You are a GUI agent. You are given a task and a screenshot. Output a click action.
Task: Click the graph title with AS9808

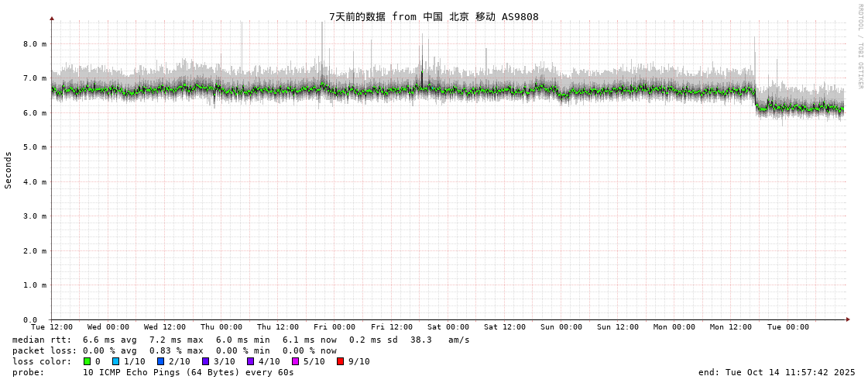434,16
